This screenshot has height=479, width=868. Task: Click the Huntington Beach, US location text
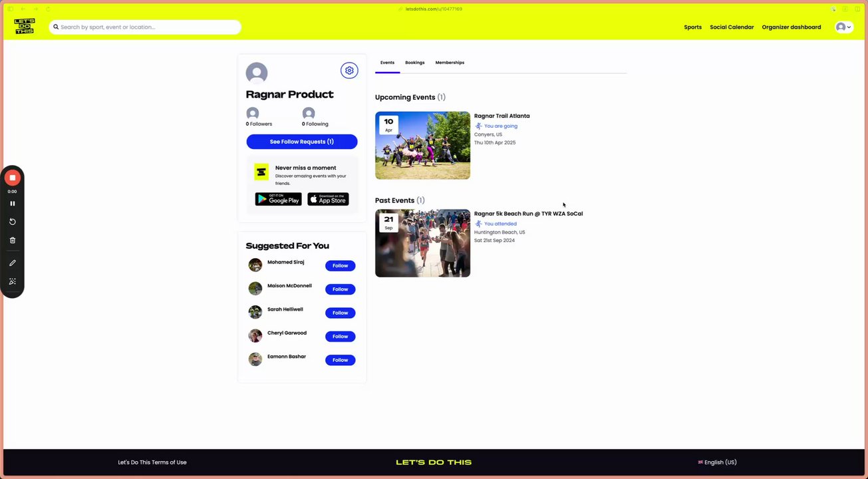pos(500,232)
